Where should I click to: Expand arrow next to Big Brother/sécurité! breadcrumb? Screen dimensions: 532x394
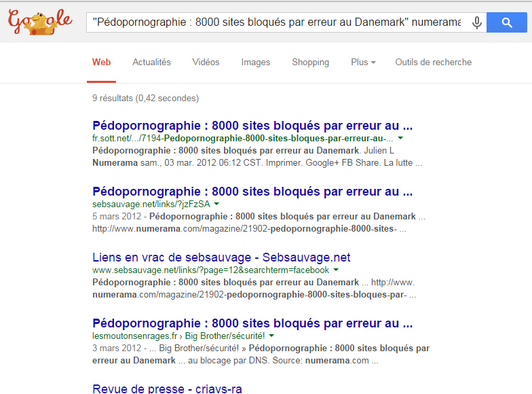coord(271,336)
